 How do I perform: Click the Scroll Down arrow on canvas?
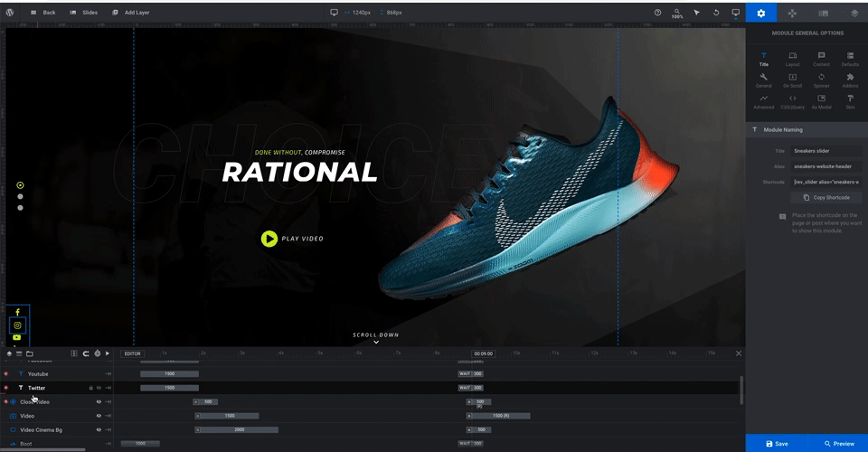[376, 342]
